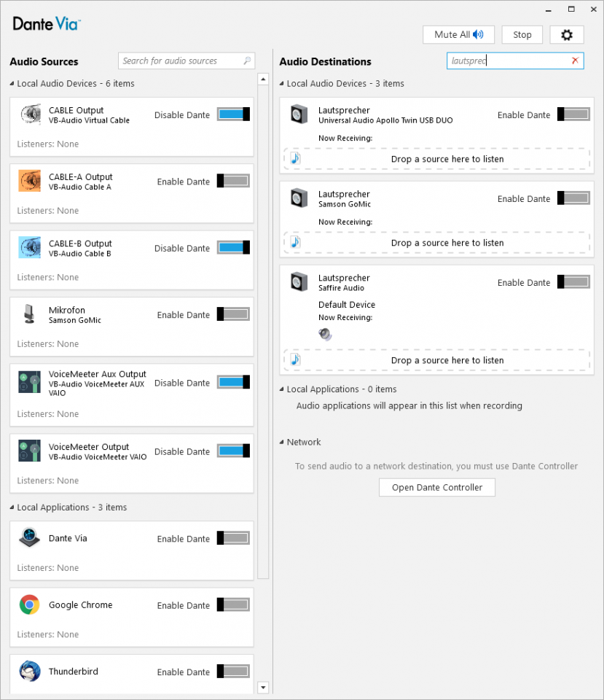The height and width of the screenshot is (700, 604).
Task: Enable Dante on Samson GoMic Lautsprecher
Action: pos(573,198)
